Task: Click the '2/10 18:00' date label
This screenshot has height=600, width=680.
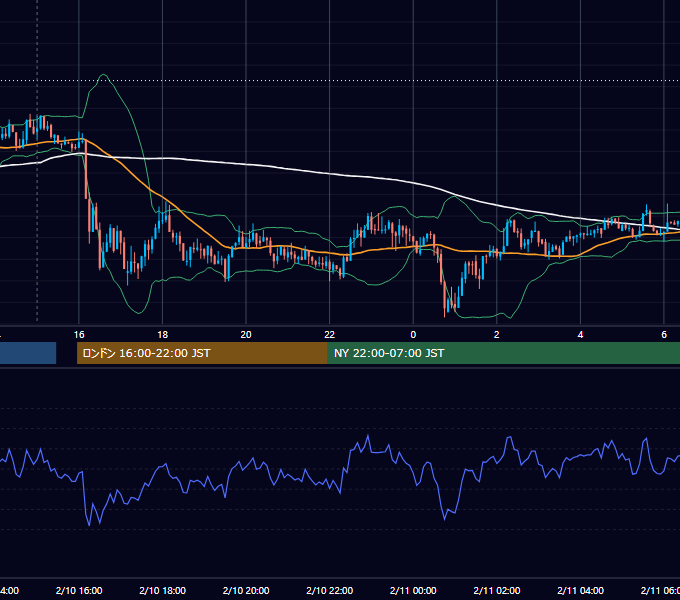Action: [x=163, y=590]
